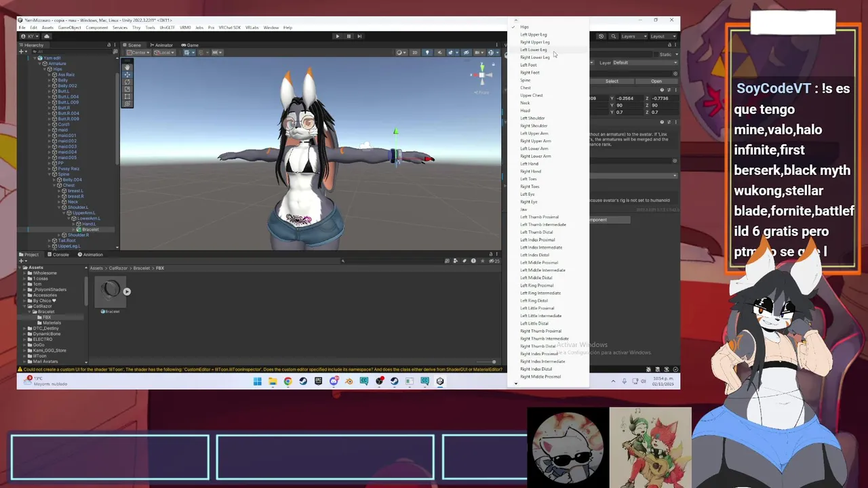Toggle the Inspector panel lock
This screenshot has height=488, width=868.
coord(669,45)
